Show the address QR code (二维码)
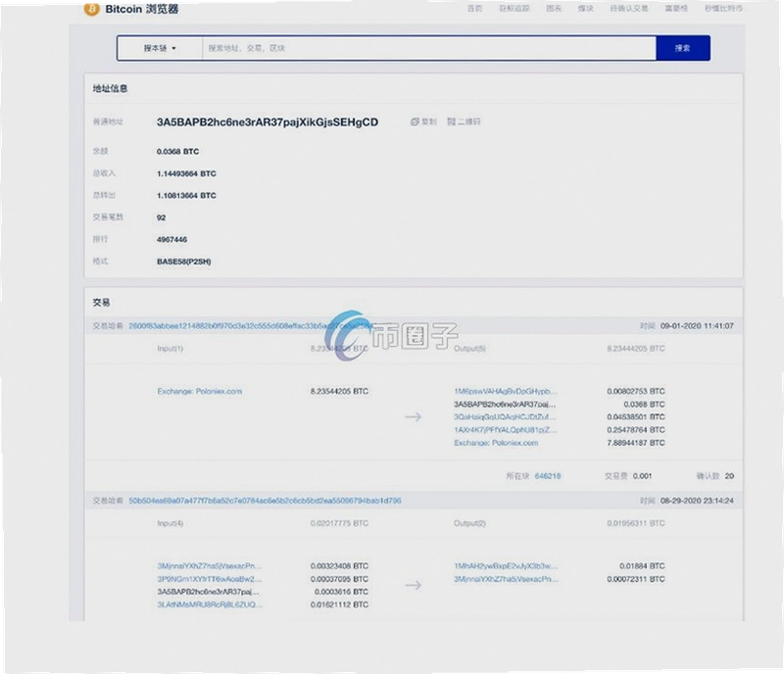Image resolution: width=784 pixels, height=674 pixels. (464, 121)
